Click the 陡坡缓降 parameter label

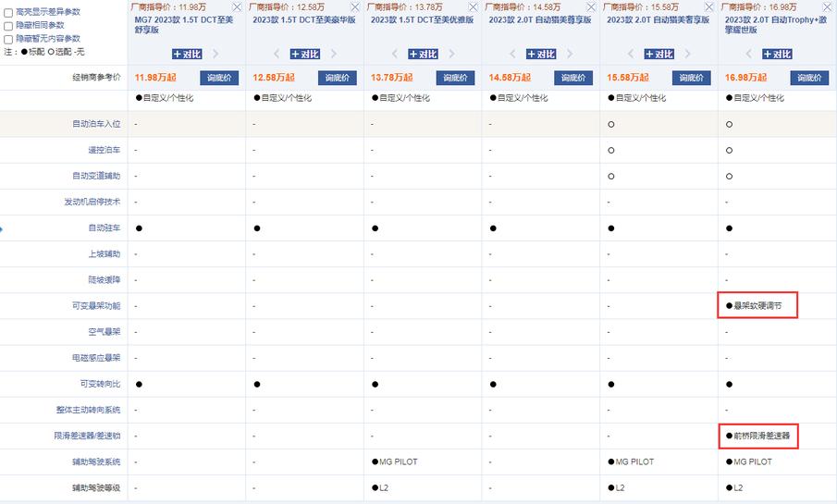[105, 280]
